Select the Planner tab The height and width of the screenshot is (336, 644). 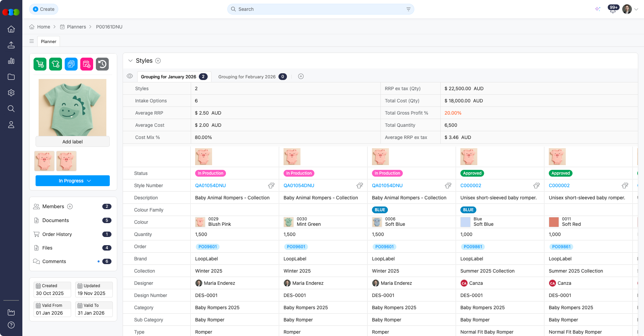pyautogui.click(x=48, y=41)
